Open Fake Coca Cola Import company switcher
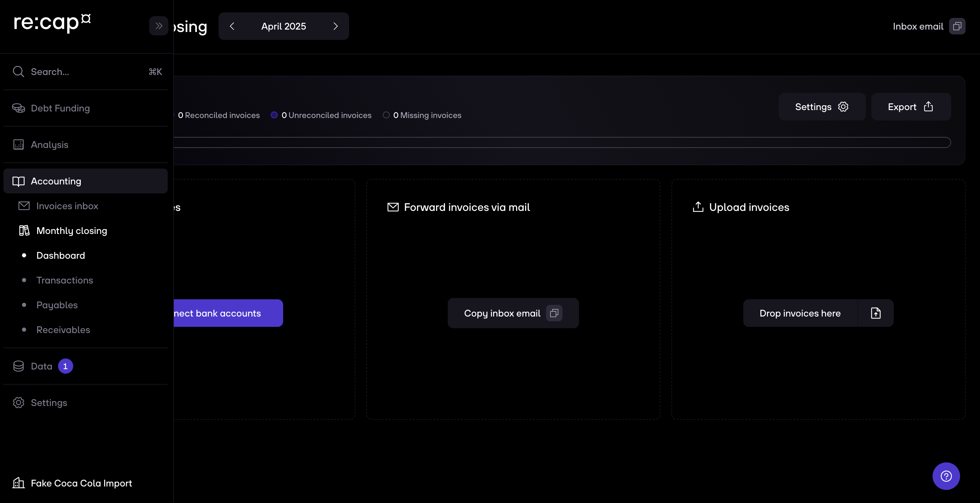980x503 pixels. [81, 483]
